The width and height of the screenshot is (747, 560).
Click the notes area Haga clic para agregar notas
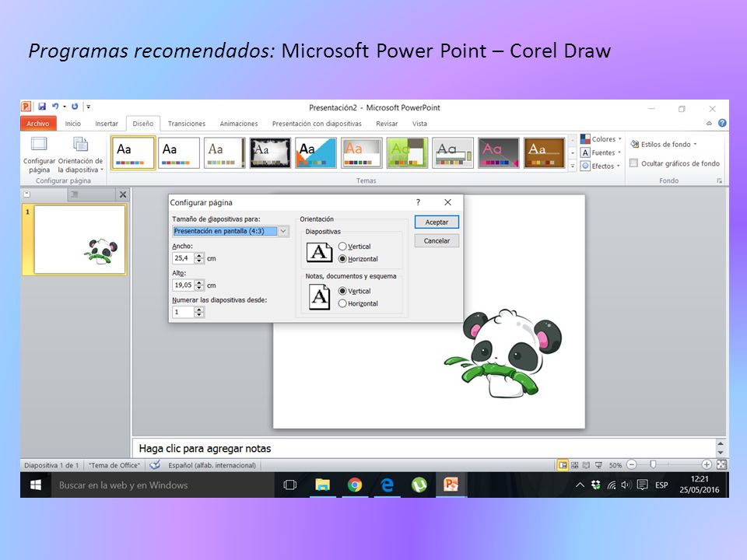(x=424, y=448)
